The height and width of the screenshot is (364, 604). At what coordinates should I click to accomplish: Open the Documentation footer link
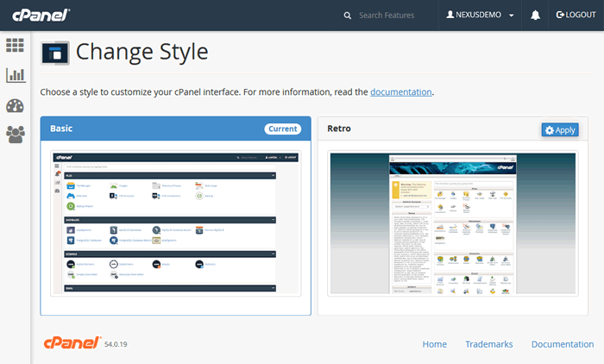point(562,344)
